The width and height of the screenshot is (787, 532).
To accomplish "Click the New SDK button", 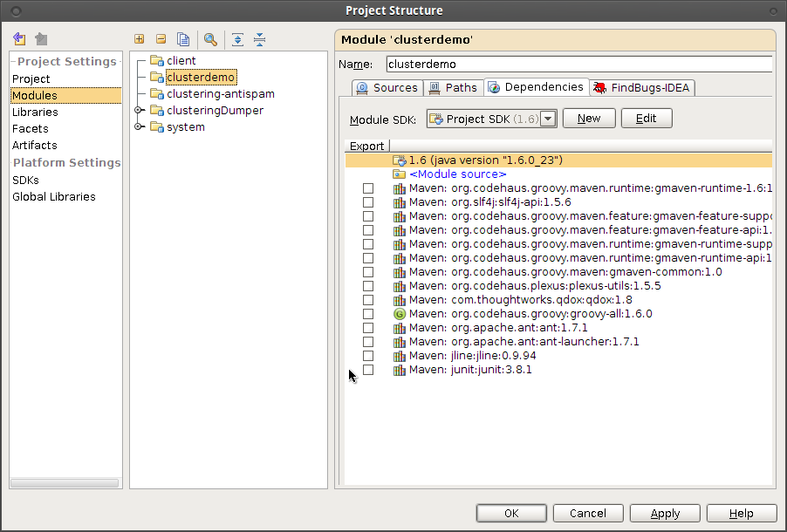I will [589, 119].
